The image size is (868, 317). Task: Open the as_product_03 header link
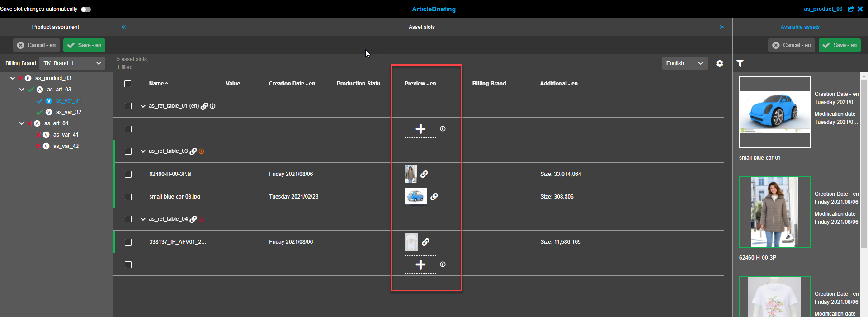(823, 9)
